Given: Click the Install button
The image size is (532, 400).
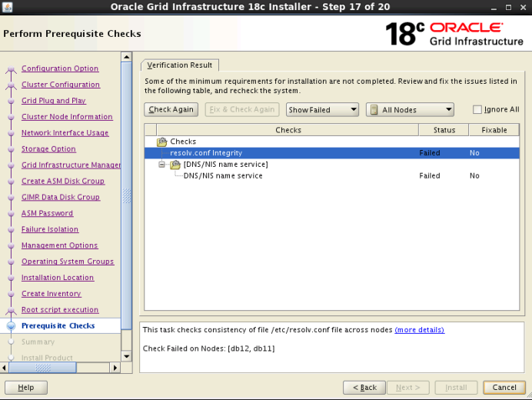Looking at the screenshot, I should tap(456, 388).
